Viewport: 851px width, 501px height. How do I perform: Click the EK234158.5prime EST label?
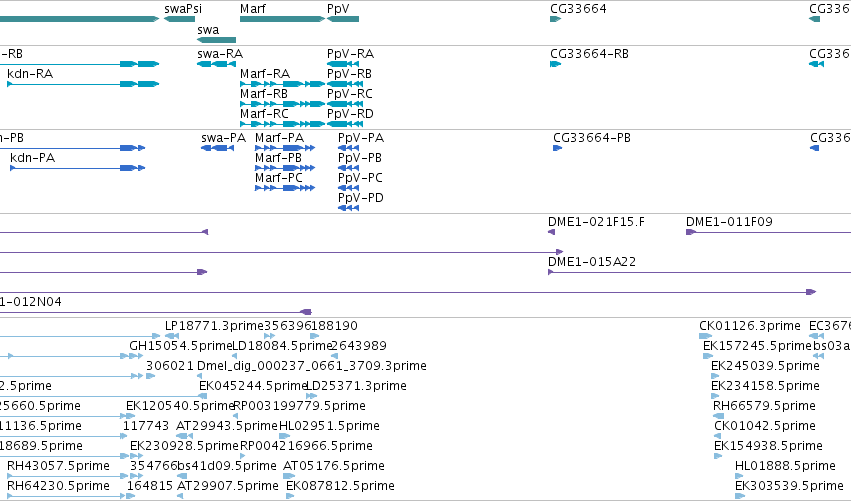click(765, 386)
